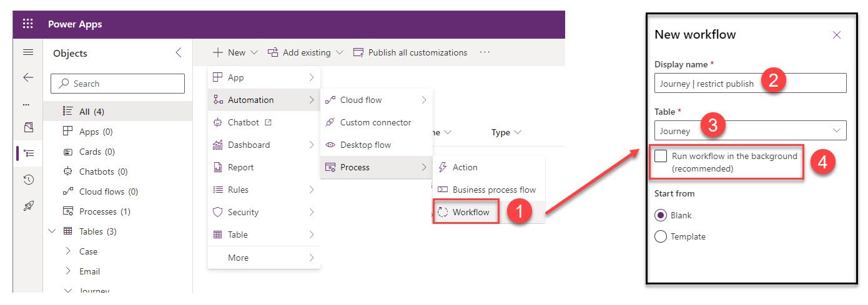
Task: Open the Process submenu
Action: 377,167
